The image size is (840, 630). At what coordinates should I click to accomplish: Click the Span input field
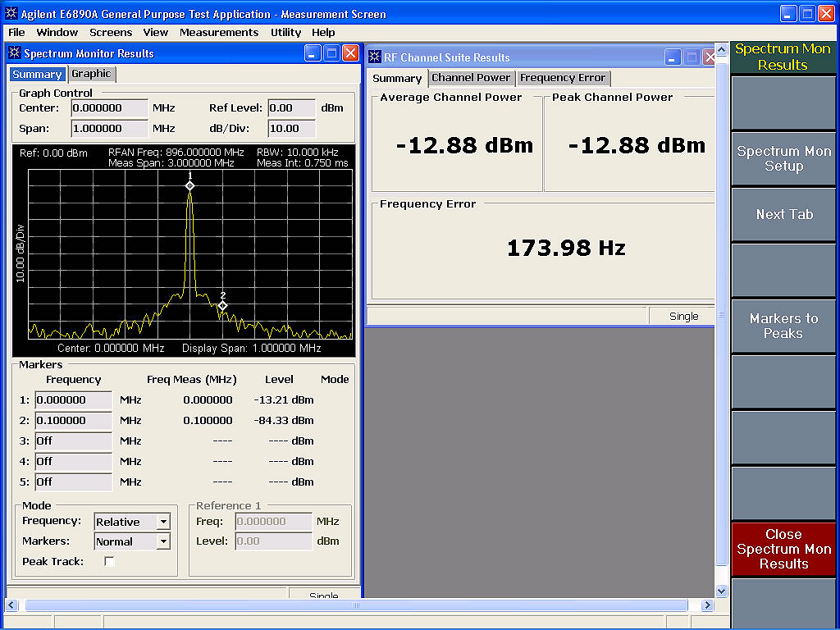[x=109, y=129]
